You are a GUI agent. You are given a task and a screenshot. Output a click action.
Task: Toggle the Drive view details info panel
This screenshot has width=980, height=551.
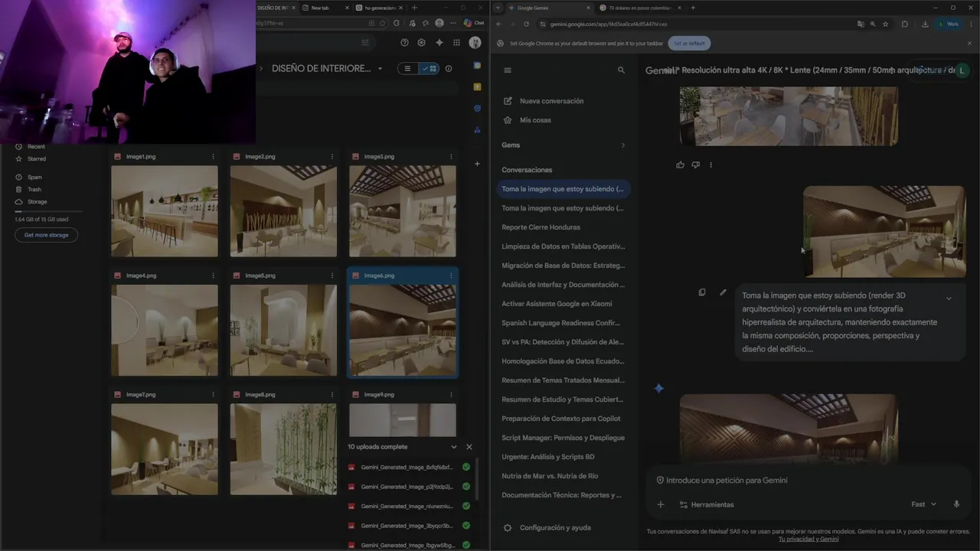click(449, 68)
